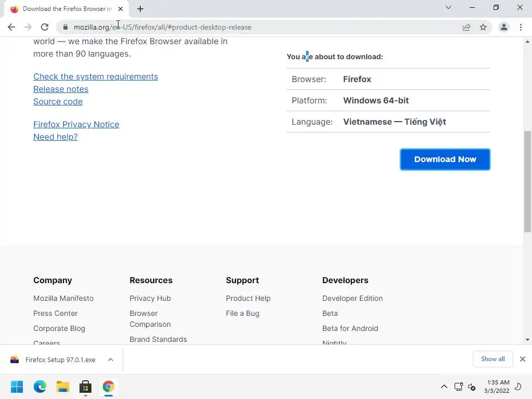Click the 'Browser:' label

pos(309,79)
